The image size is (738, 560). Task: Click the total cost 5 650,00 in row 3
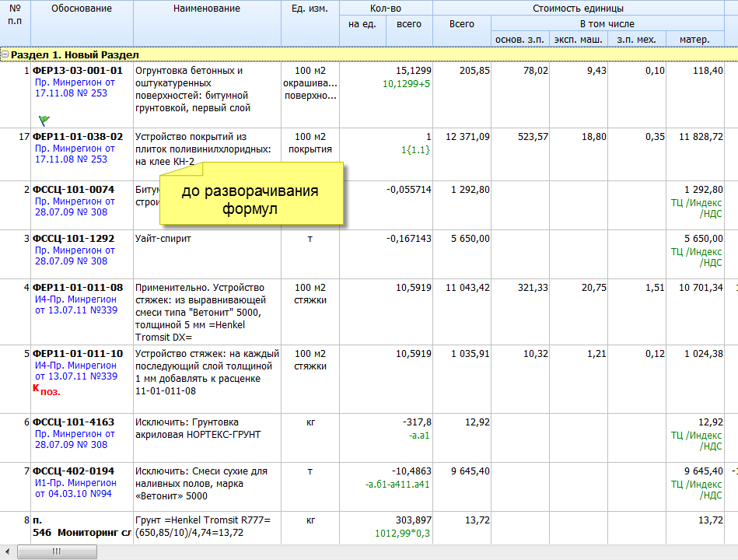(470, 239)
